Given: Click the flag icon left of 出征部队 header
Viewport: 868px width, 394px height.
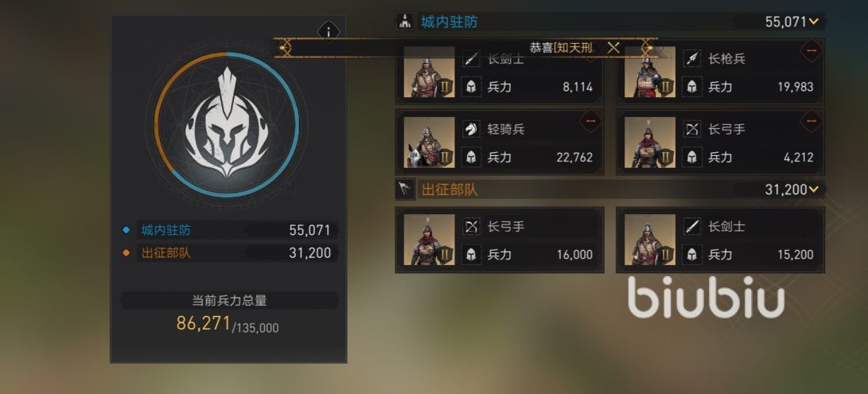Looking at the screenshot, I should click(x=405, y=190).
